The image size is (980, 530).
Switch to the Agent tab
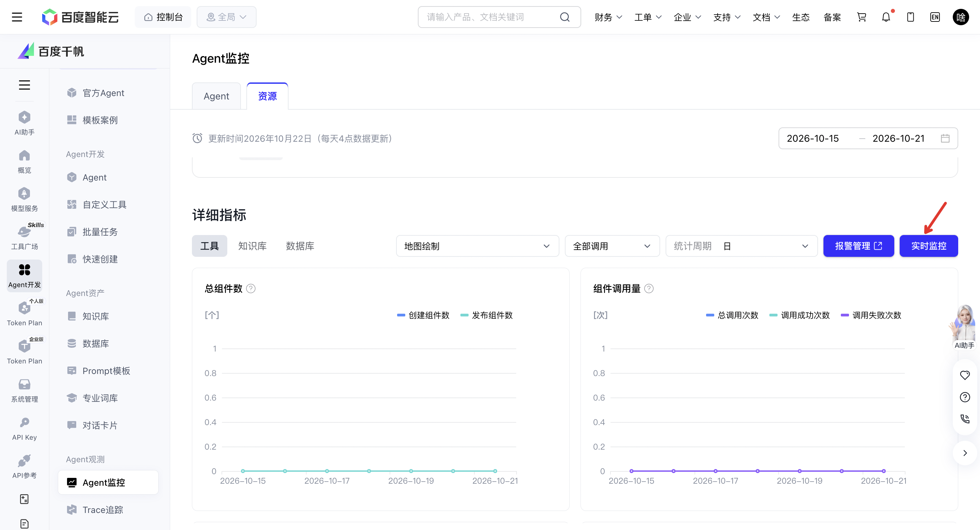point(216,96)
